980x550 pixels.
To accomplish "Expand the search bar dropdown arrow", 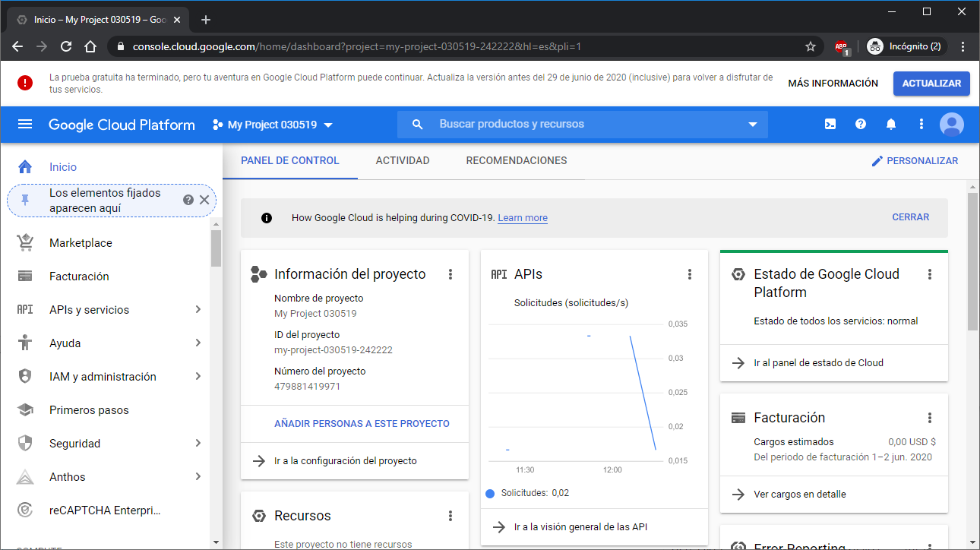I will click(753, 125).
